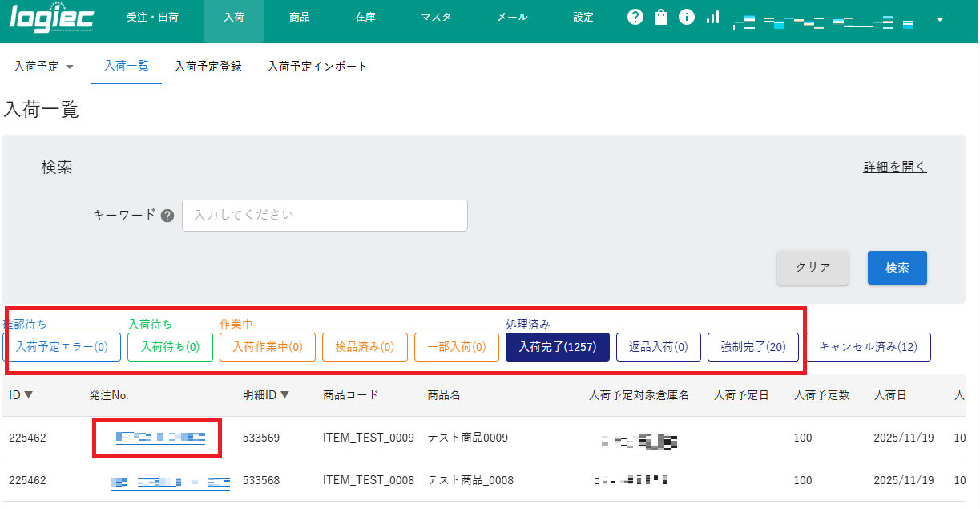Click the 検索 search button

point(897,268)
